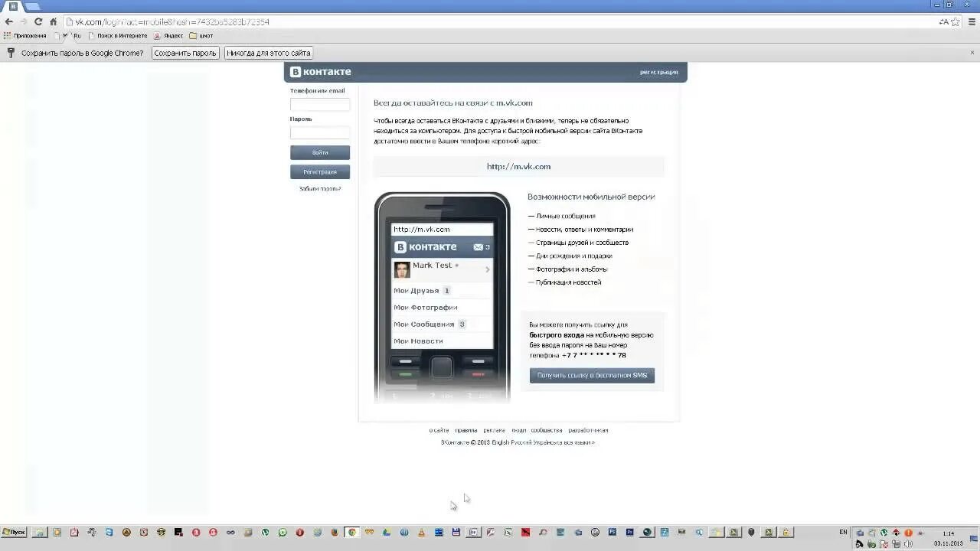The height and width of the screenshot is (551, 980).
Task: Close the save password bar
Action: pos(972,53)
